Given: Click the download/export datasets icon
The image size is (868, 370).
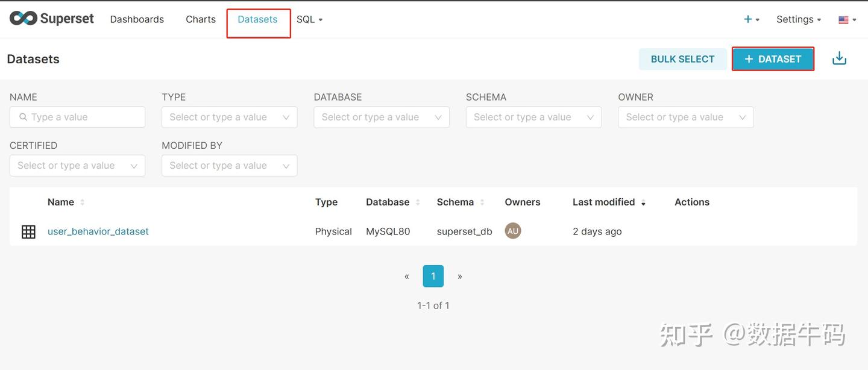Looking at the screenshot, I should coord(839,58).
